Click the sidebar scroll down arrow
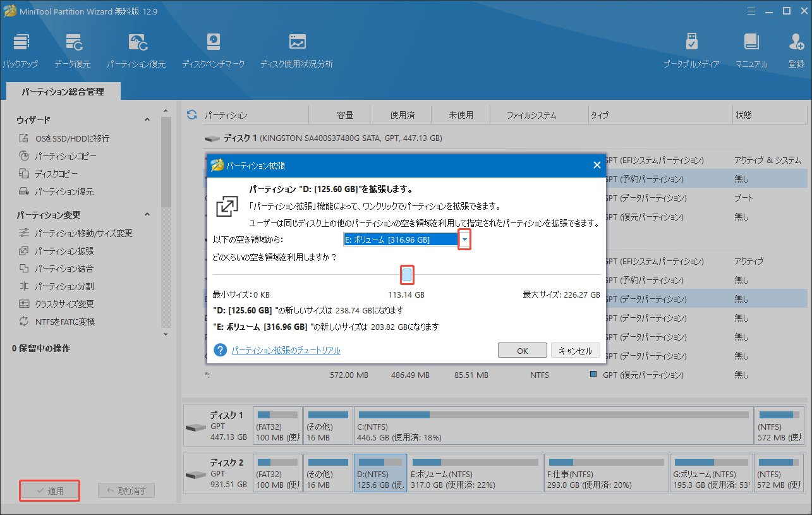The width and height of the screenshot is (812, 515). [x=166, y=334]
